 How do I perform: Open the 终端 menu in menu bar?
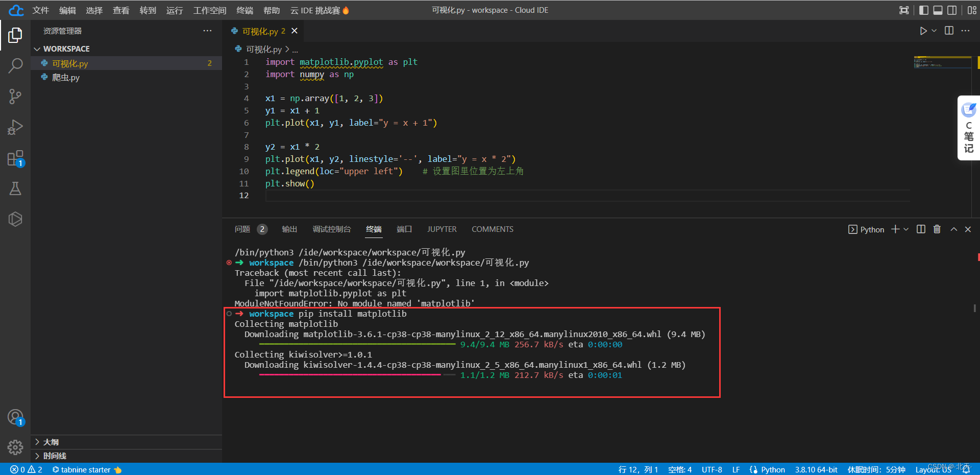pyautogui.click(x=245, y=10)
